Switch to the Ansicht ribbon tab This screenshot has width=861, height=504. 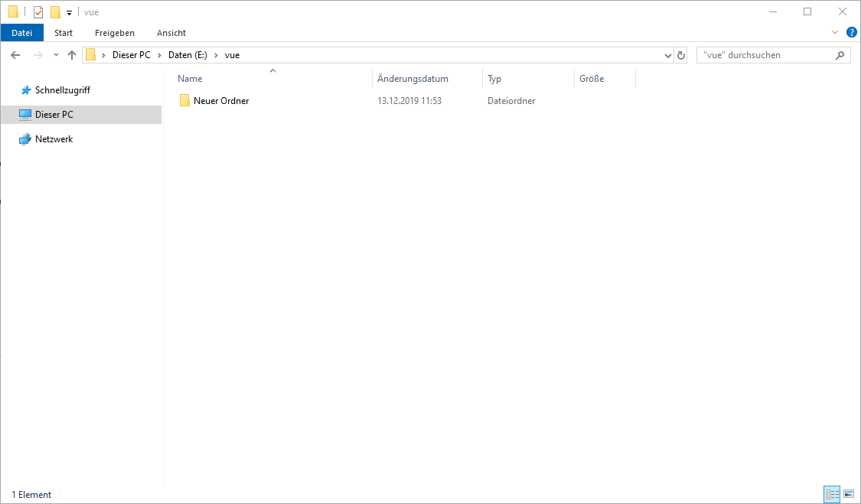[x=171, y=33]
